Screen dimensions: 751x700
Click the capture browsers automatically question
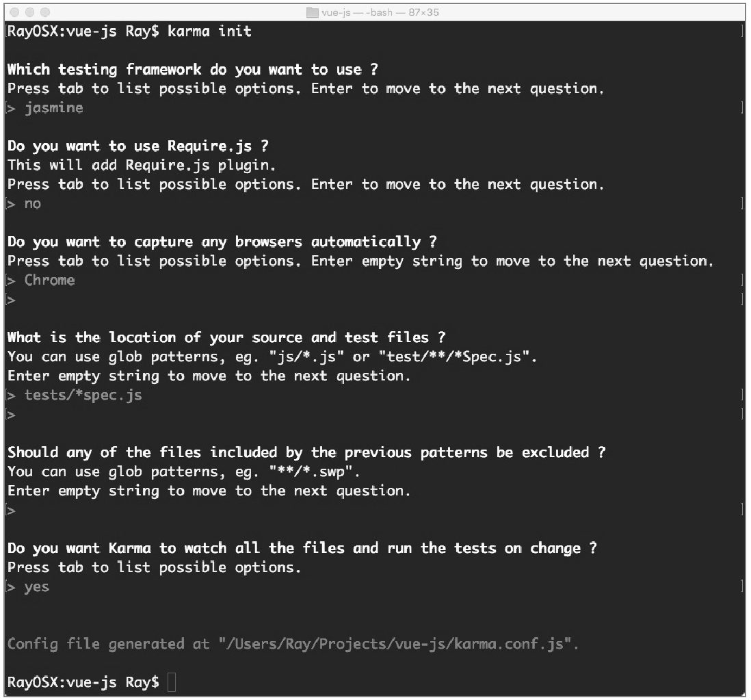coord(222,242)
